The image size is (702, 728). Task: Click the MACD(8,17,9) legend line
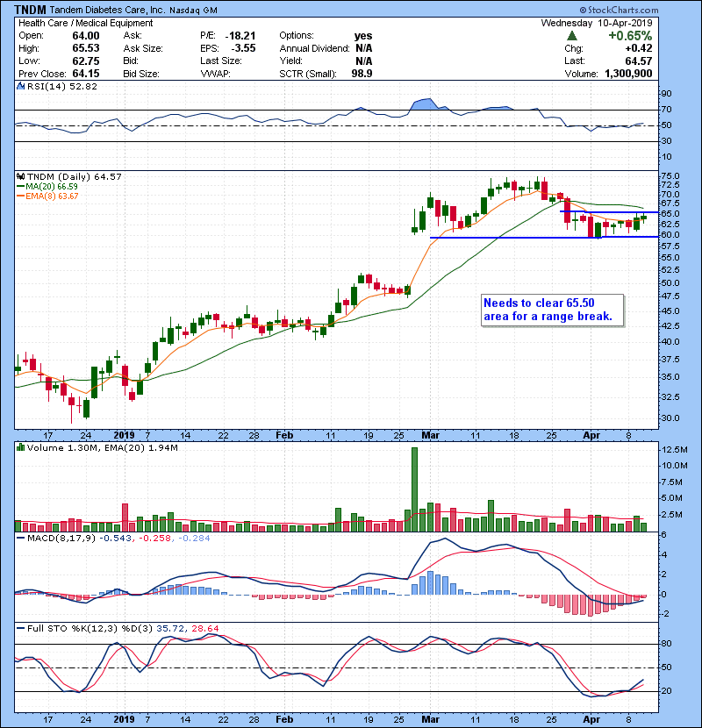coord(20,539)
